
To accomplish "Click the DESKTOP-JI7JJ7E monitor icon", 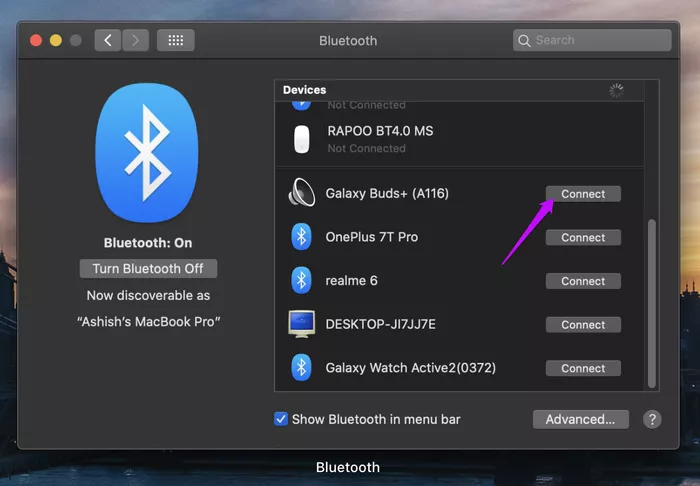I will pyautogui.click(x=301, y=324).
